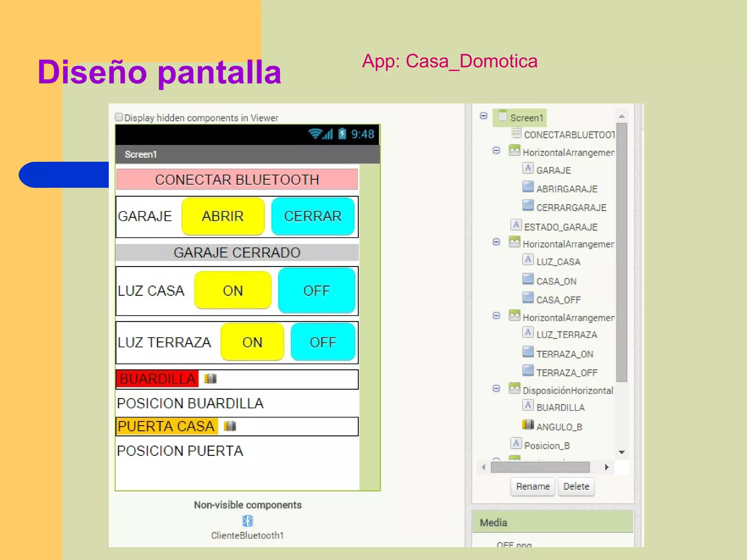Click the horizontal scrollbar left arrow
The width and height of the screenshot is (747, 560).
pyautogui.click(x=484, y=467)
